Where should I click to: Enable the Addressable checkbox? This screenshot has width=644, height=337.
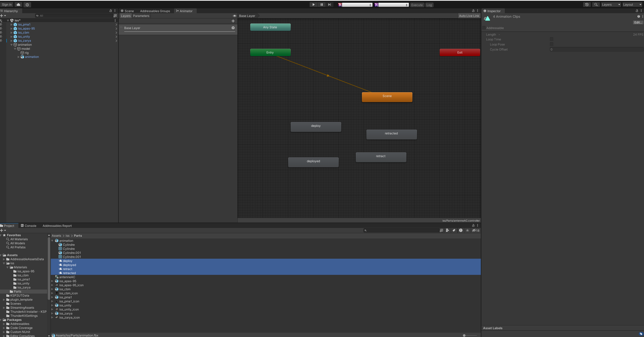(484, 28)
